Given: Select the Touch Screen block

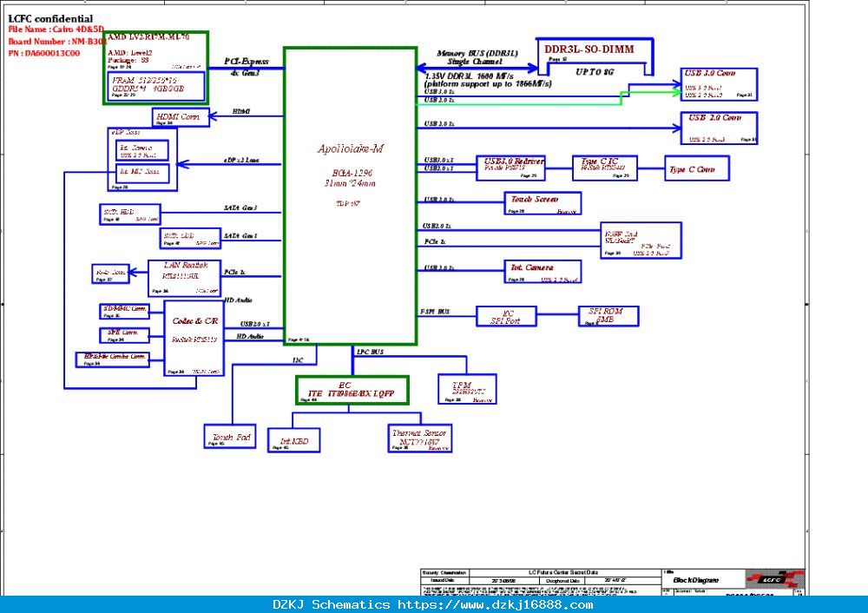Looking at the screenshot, I should 542,203.
